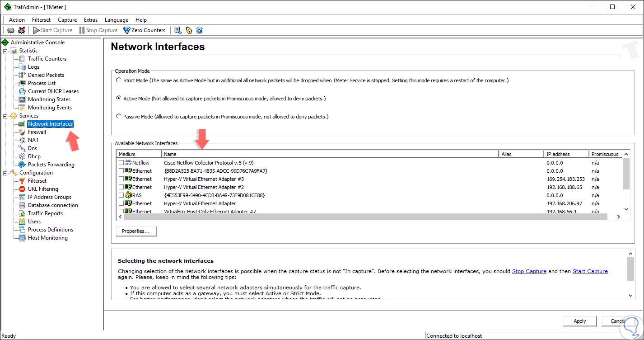Open the Monitoring States icon
This screenshot has height=340, width=644.
click(22, 99)
